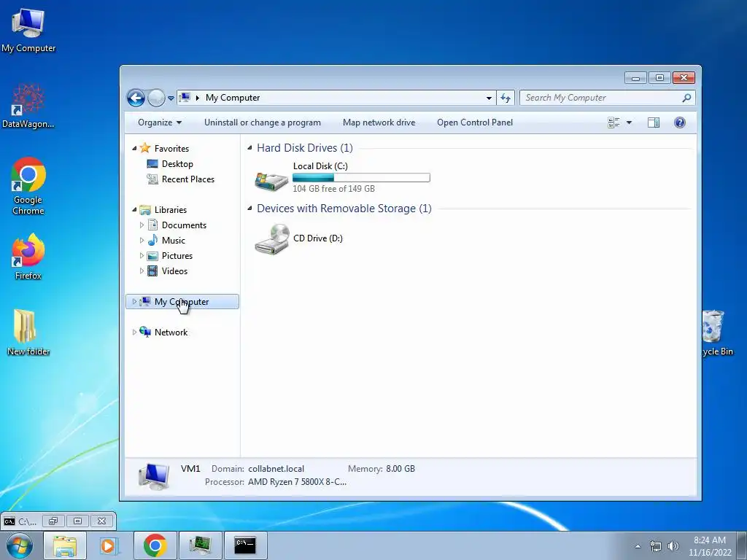747x560 pixels.
Task: Open the recent pages dropdown arrow
Action: coord(171,98)
